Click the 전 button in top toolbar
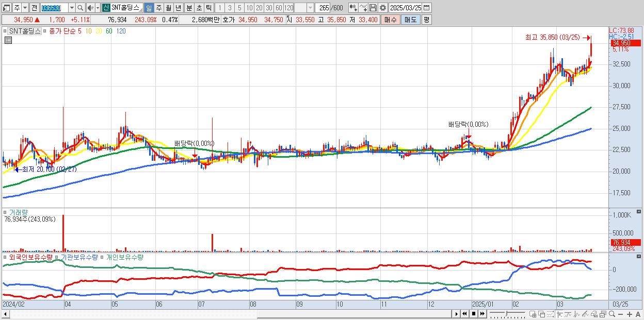Image resolution: width=644 pixels, height=320 pixels. click(x=34, y=8)
